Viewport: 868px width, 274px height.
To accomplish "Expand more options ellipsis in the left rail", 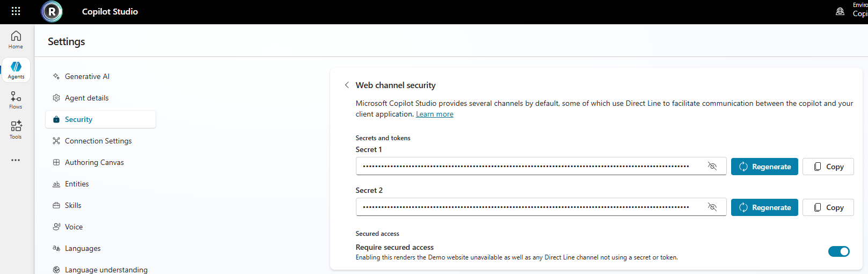I will (x=16, y=160).
